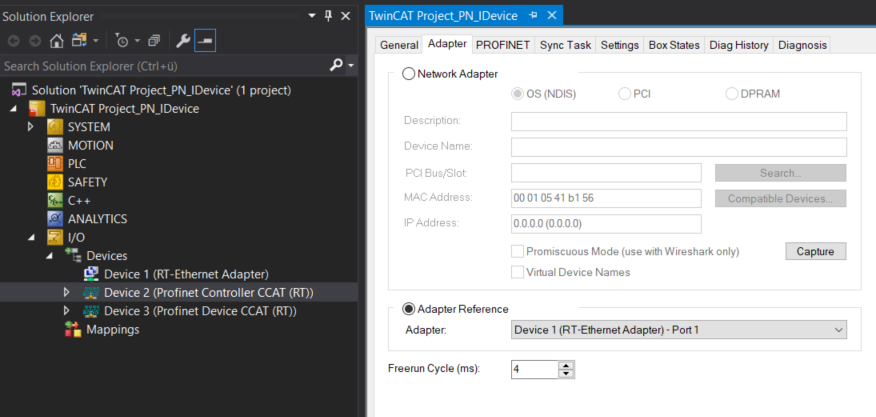876x417 pixels.
Task: Click the Home icon in Solution Explorer
Action: [x=57, y=41]
